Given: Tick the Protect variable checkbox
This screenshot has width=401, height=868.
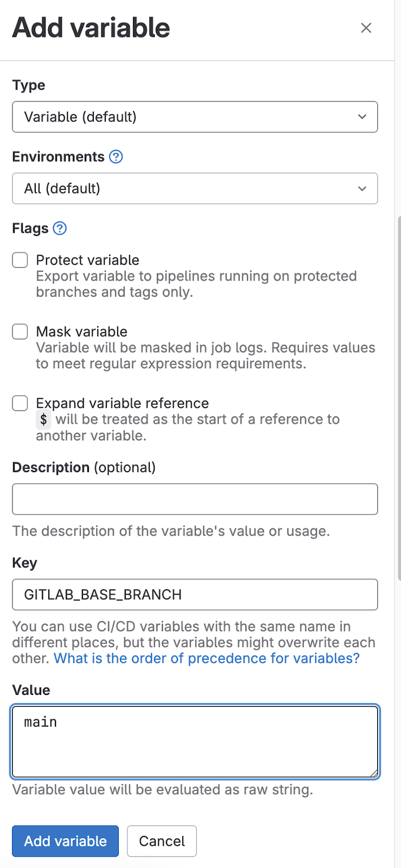Looking at the screenshot, I should (20, 260).
